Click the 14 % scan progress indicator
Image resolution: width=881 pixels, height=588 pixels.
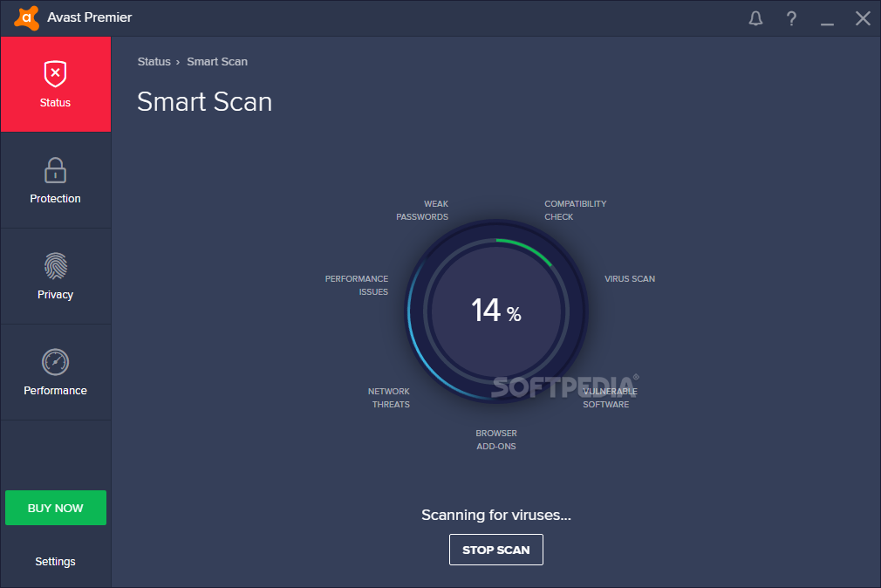point(496,311)
